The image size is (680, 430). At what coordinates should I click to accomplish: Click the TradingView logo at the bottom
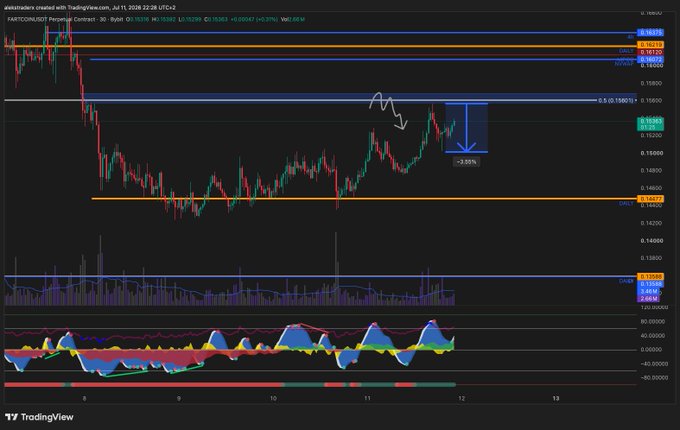39,417
